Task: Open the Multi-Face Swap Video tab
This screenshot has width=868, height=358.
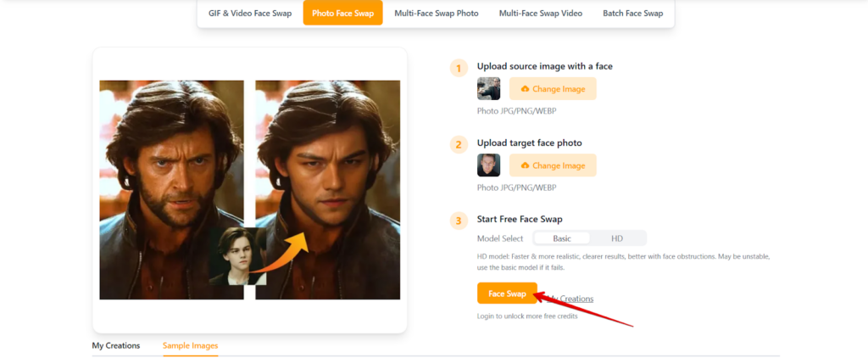Action: tap(540, 14)
